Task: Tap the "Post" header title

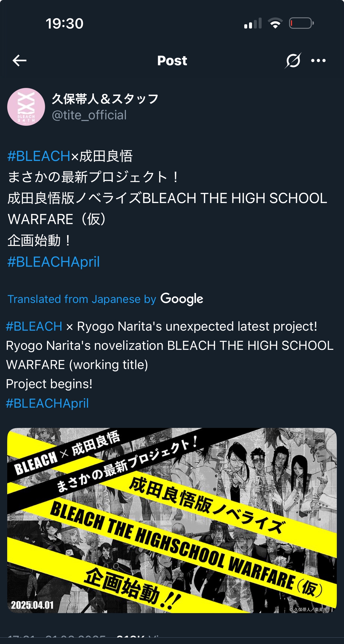Action: pos(172,61)
